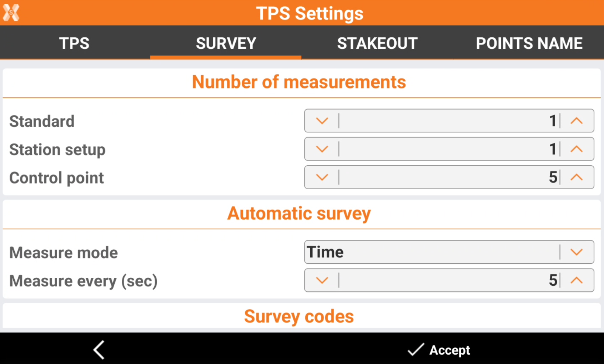604x364 pixels.
Task: Click the Standard value input field
Action: point(448,121)
